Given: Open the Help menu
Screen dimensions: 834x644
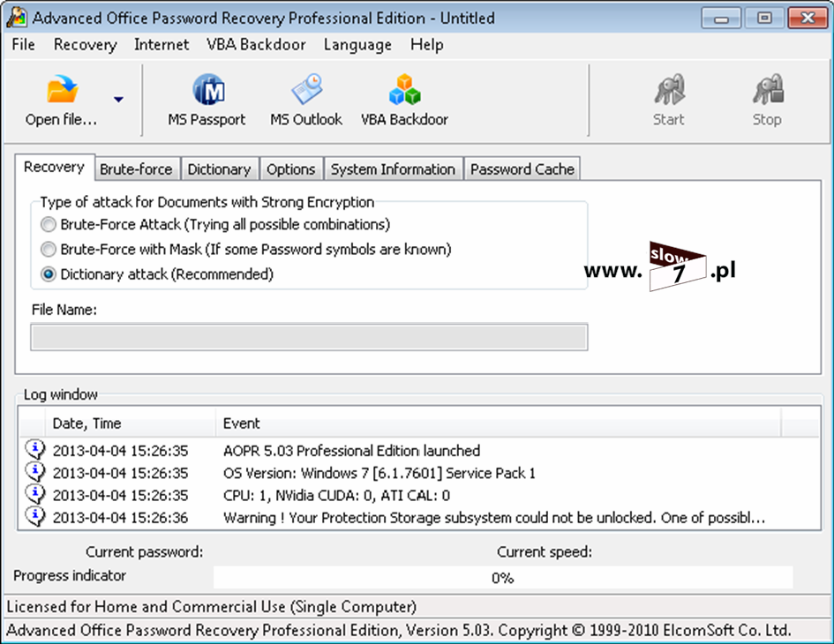Looking at the screenshot, I should (x=426, y=45).
